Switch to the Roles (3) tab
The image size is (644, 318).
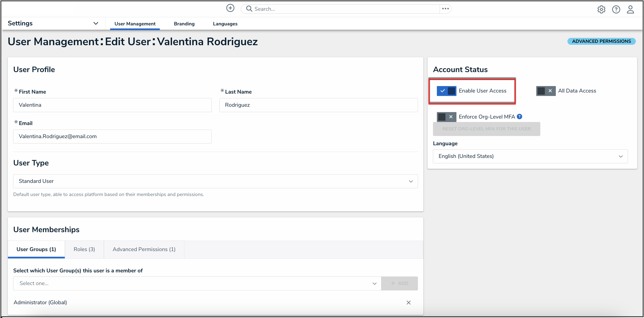pos(84,249)
